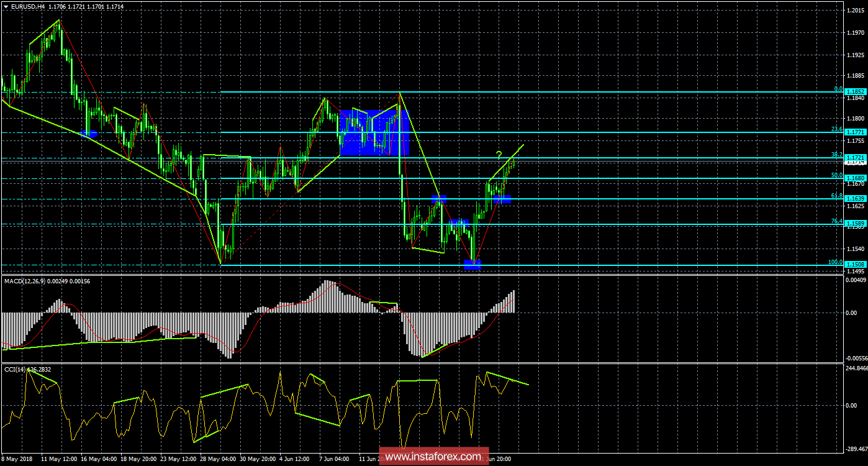The width and height of the screenshot is (868, 466).
Task: Click the 244.846 CCI scale value
Action: click(856, 368)
